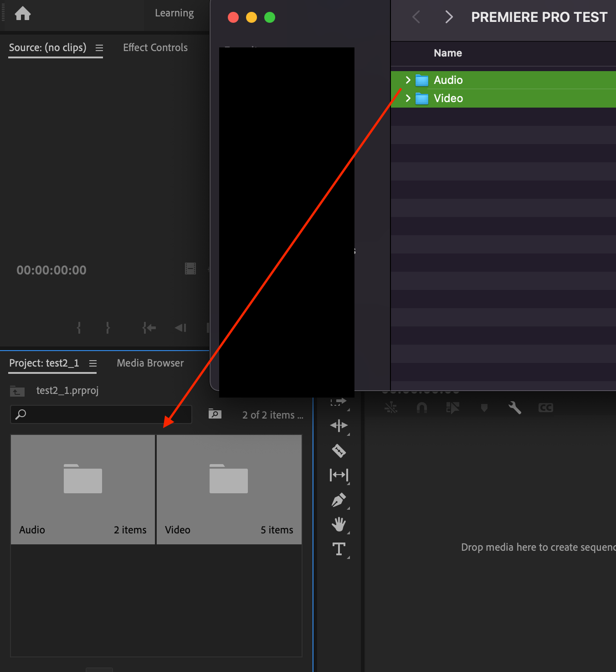
Task: Switch to the Effect Controls tab
Action: (x=155, y=47)
